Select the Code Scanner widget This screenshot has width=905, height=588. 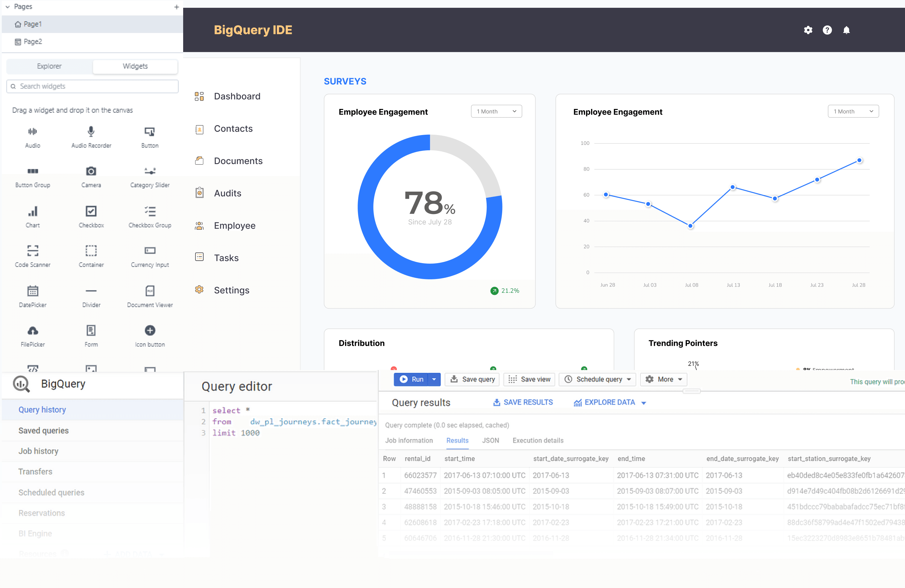click(x=32, y=256)
